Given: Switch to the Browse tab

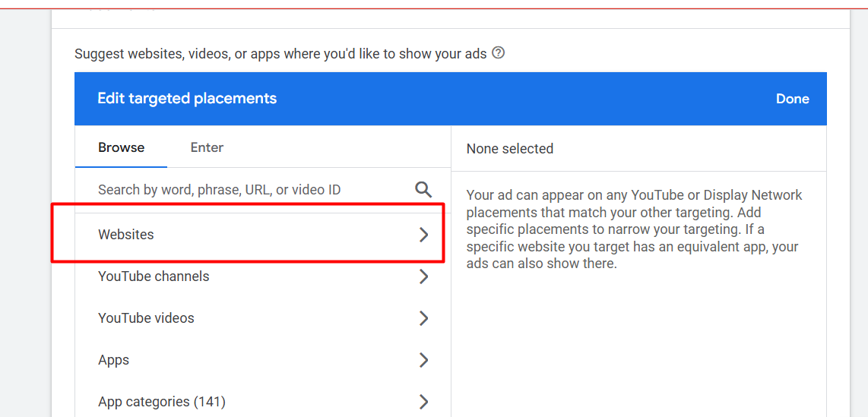Looking at the screenshot, I should pyautogui.click(x=121, y=147).
